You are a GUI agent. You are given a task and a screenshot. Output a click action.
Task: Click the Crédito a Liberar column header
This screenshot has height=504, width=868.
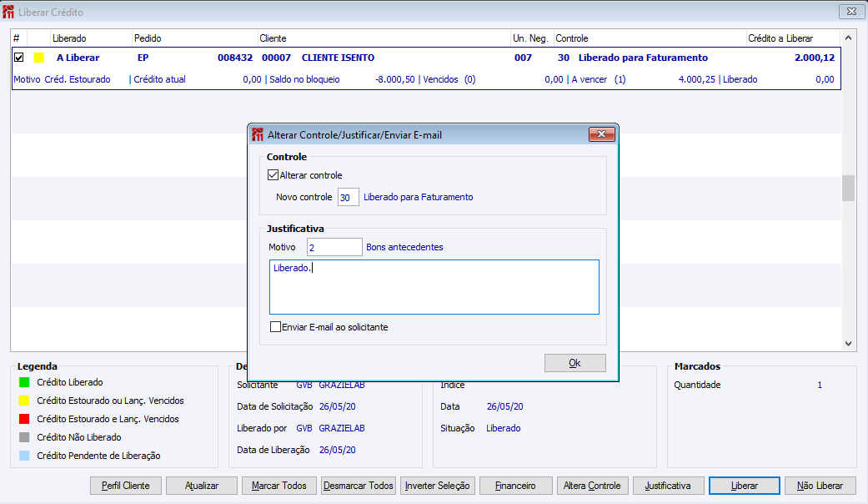(793, 38)
